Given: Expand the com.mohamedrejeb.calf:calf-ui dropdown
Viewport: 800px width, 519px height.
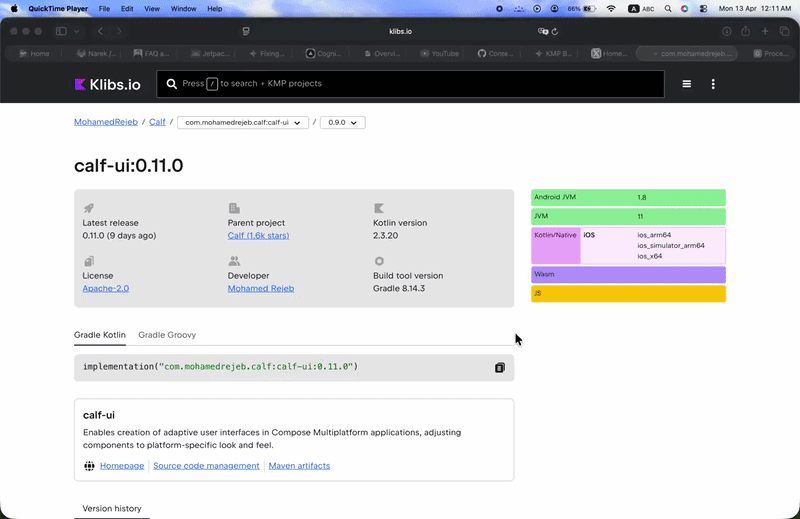Looking at the screenshot, I should 243,122.
